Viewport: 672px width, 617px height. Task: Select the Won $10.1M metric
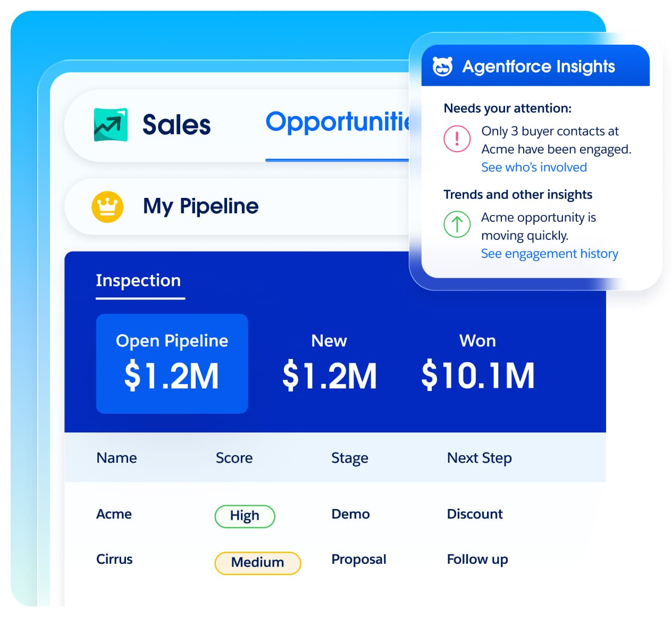tap(477, 363)
